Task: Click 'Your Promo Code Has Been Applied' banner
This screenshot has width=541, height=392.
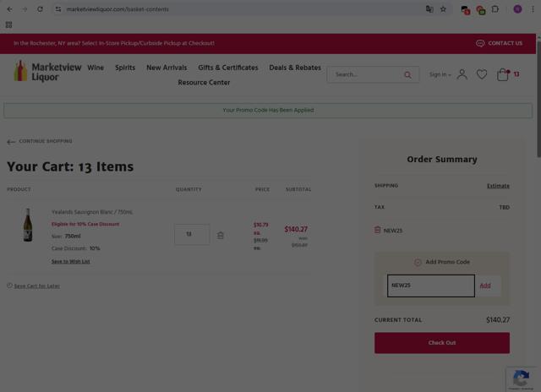Action: tap(268, 111)
